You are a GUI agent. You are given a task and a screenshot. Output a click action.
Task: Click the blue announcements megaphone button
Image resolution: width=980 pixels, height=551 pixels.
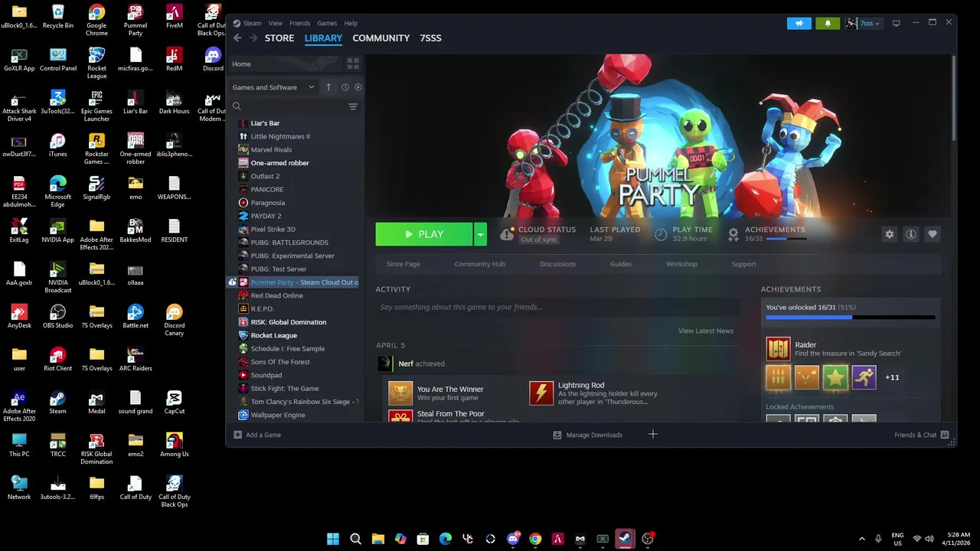coord(799,23)
